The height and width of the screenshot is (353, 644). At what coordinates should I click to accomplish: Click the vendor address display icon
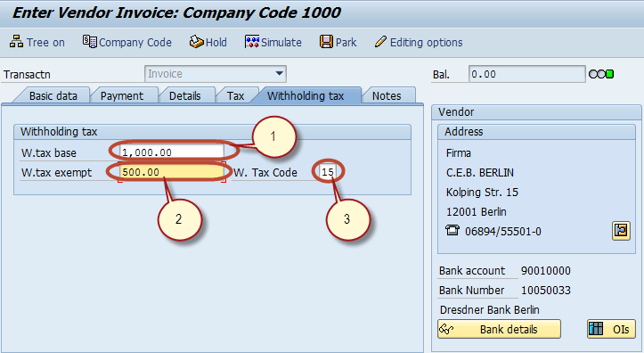click(x=621, y=231)
